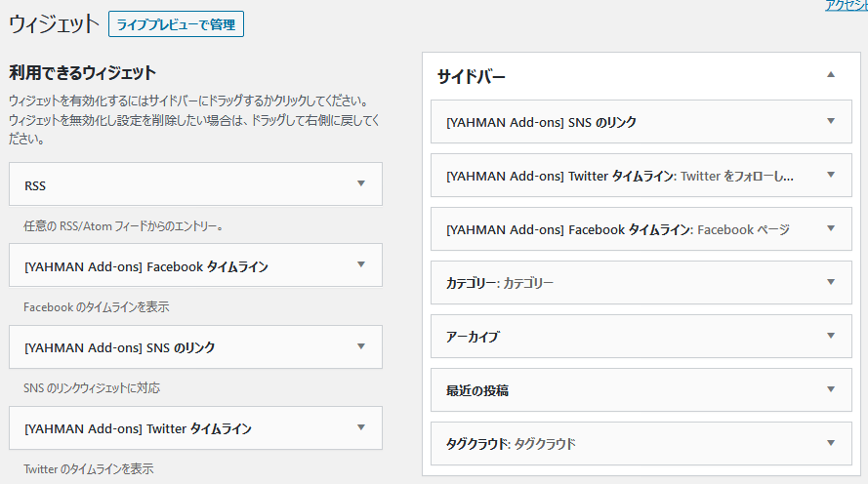Collapse the サイドバー panel with its up arrow
This screenshot has height=484, width=868.
pos(830,75)
